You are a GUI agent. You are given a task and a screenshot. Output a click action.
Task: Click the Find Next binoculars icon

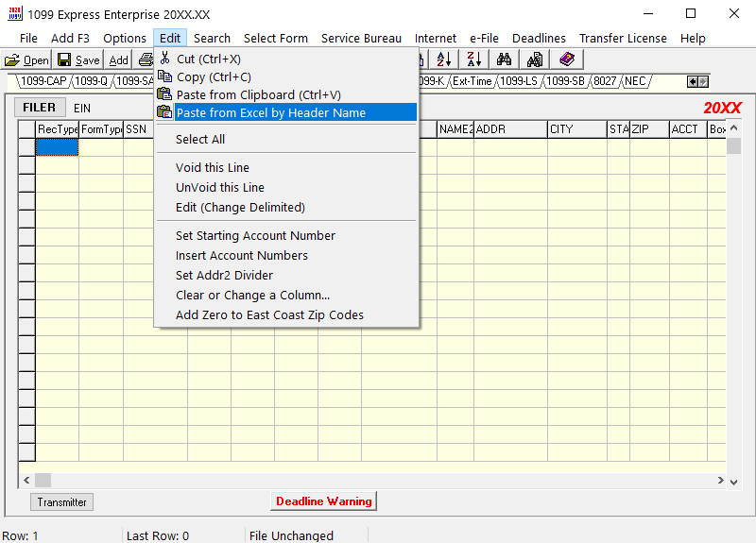[535, 59]
